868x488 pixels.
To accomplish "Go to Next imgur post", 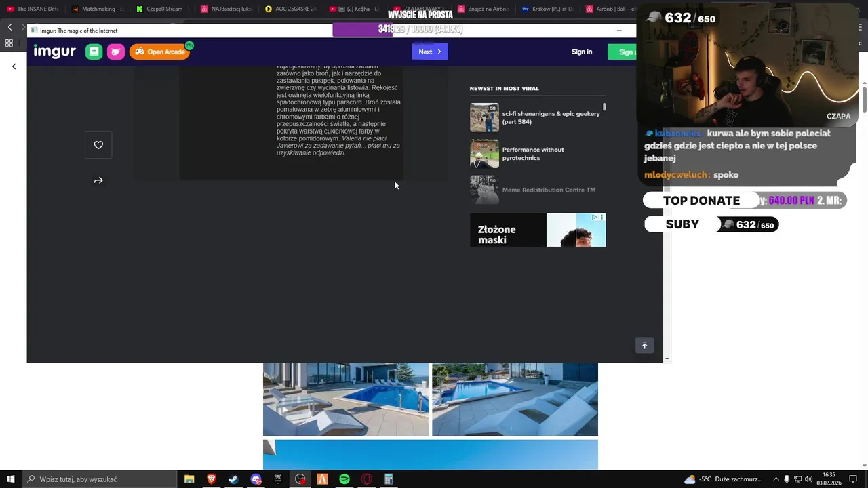I will tap(429, 52).
